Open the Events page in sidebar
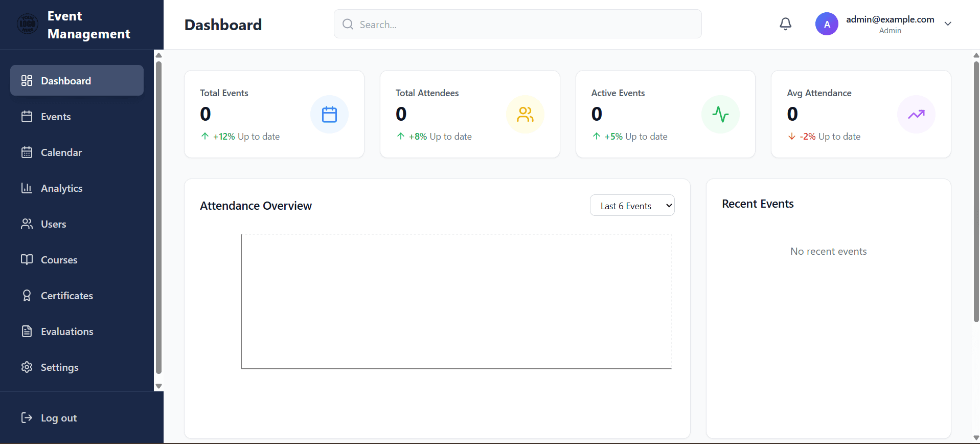The width and height of the screenshot is (980, 444). (x=56, y=117)
